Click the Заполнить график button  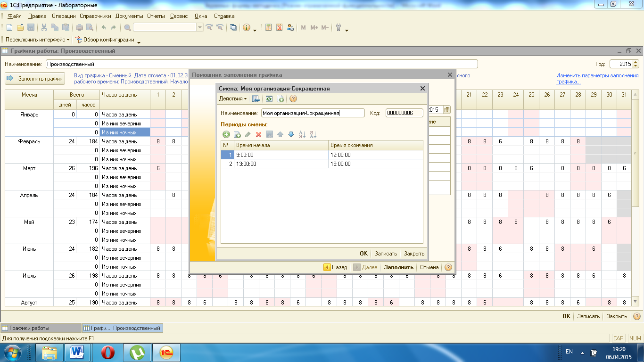(x=35, y=79)
